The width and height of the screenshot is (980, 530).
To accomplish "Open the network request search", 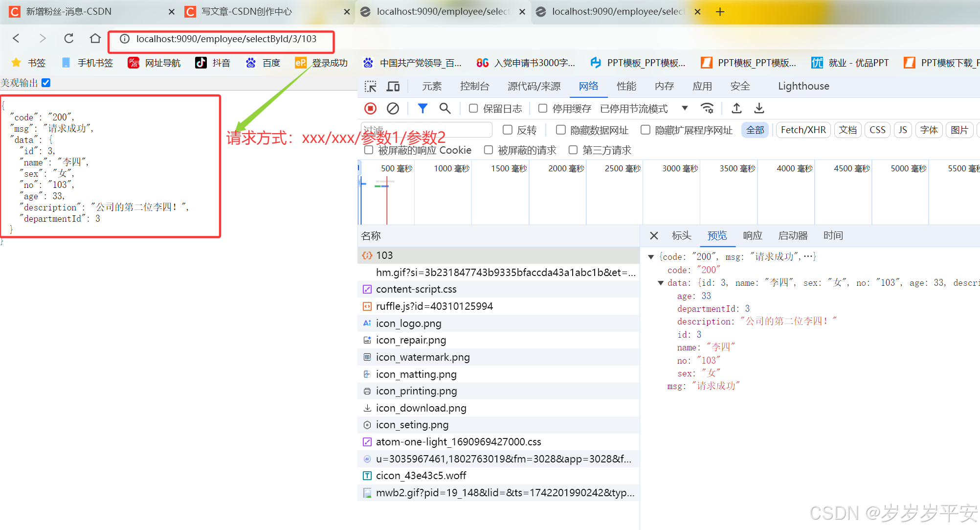I will pos(445,108).
